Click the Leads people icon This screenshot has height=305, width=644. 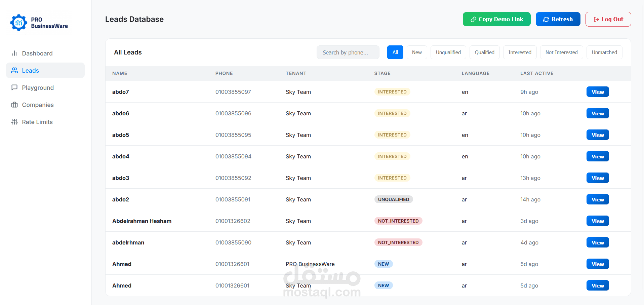click(14, 70)
